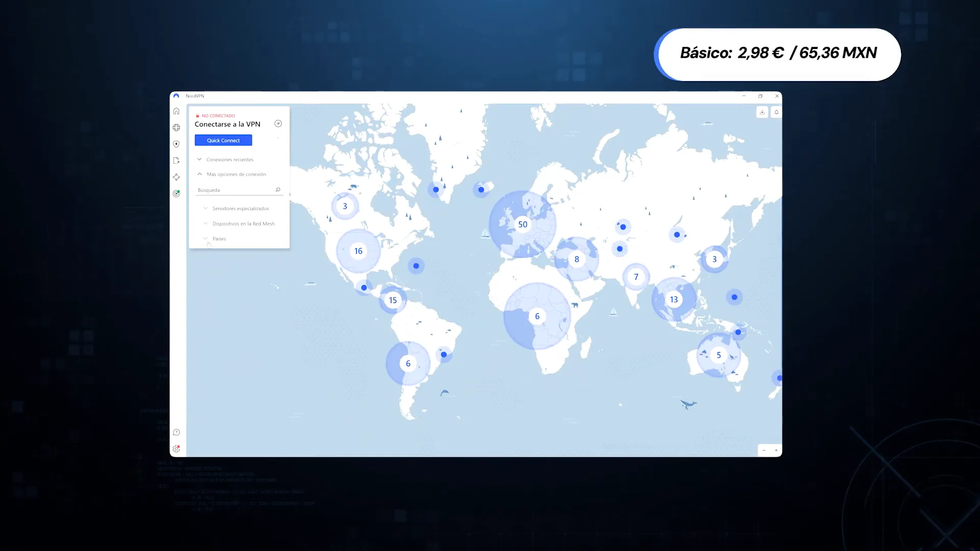Select the Bermuda Atlantic server dot
Image resolution: width=980 pixels, height=551 pixels.
coord(416,266)
